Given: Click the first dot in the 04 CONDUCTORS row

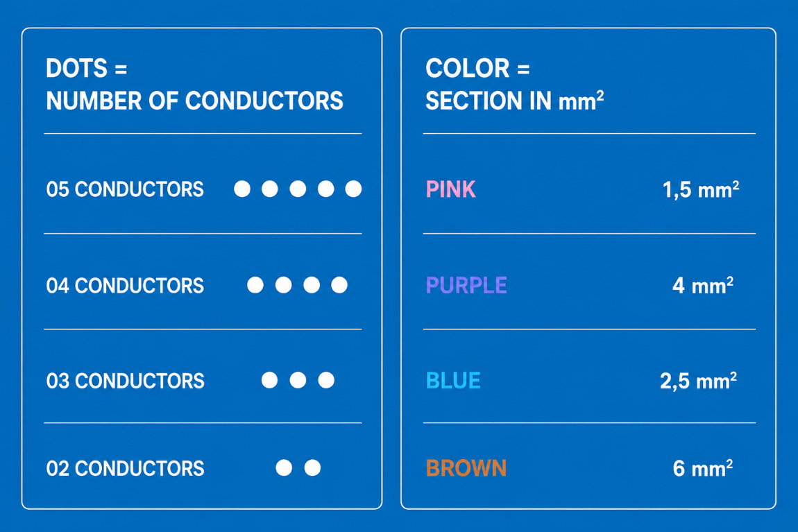Looking at the screenshot, I should pyautogui.click(x=255, y=285).
